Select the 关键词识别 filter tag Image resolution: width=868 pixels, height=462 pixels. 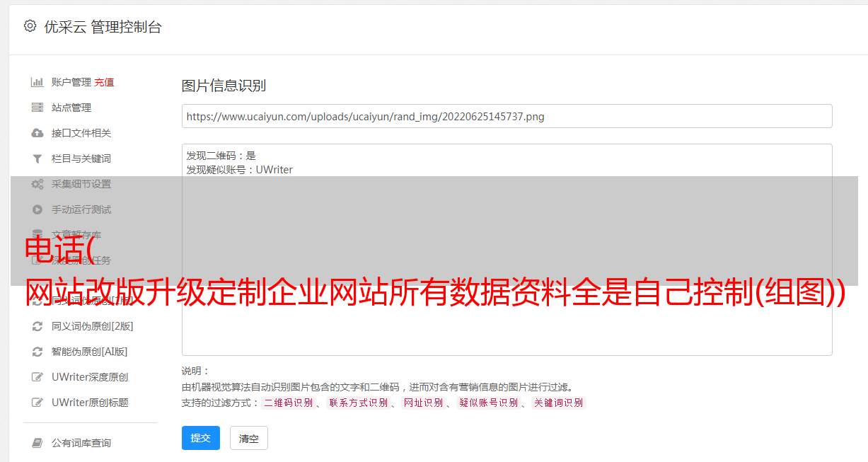(559, 403)
